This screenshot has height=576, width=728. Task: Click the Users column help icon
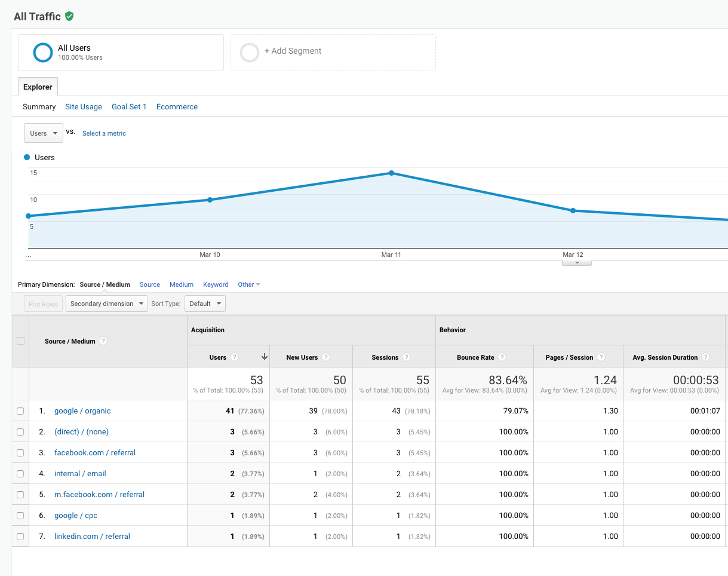pyautogui.click(x=235, y=357)
